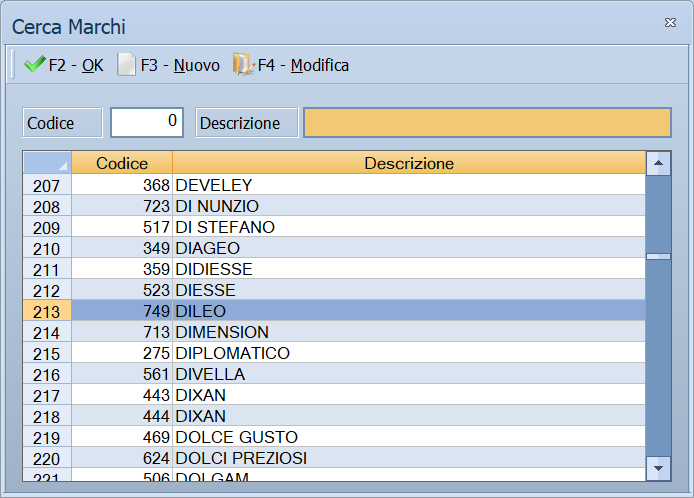This screenshot has height=498, width=694.
Task: Click row header 209
Action: pos(47,227)
